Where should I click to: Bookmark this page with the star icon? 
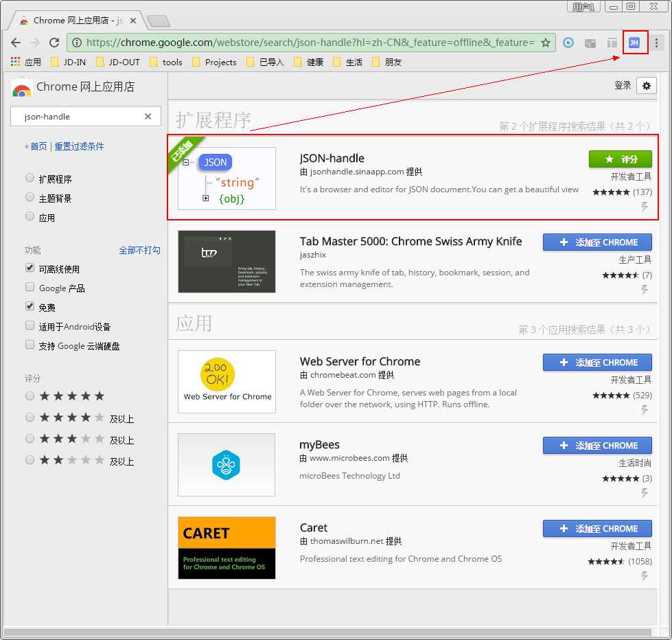point(545,43)
